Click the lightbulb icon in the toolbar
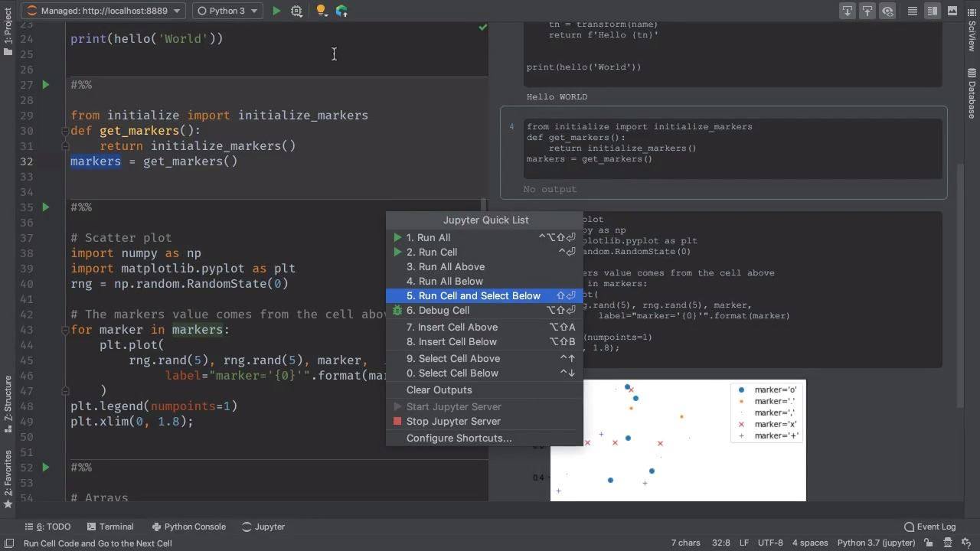This screenshot has height=551, width=980. (x=321, y=11)
